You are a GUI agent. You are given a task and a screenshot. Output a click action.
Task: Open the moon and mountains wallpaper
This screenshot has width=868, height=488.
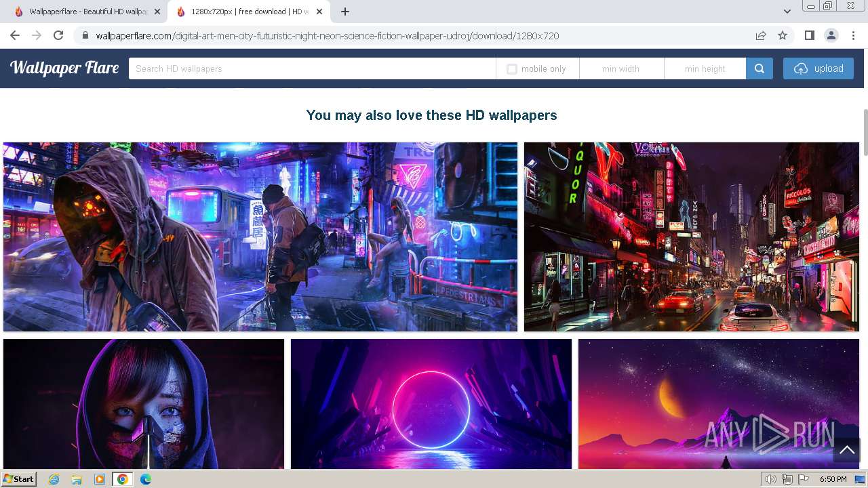tap(719, 404)
